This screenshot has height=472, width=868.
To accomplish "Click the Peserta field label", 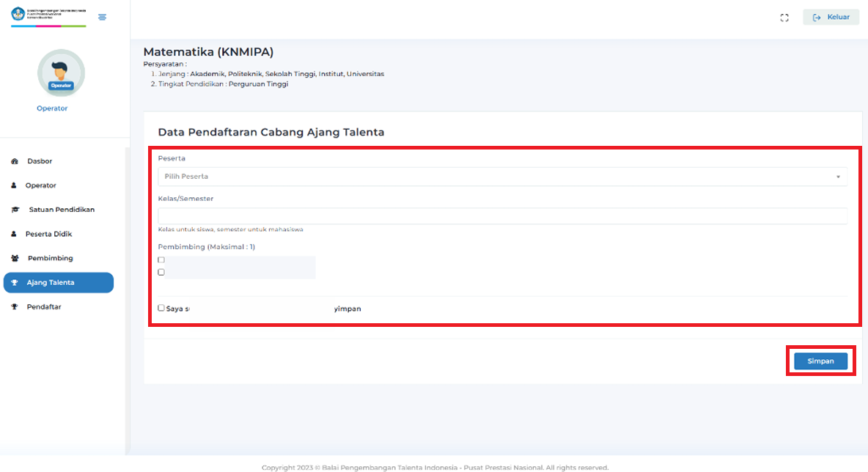I will [172, 158].
